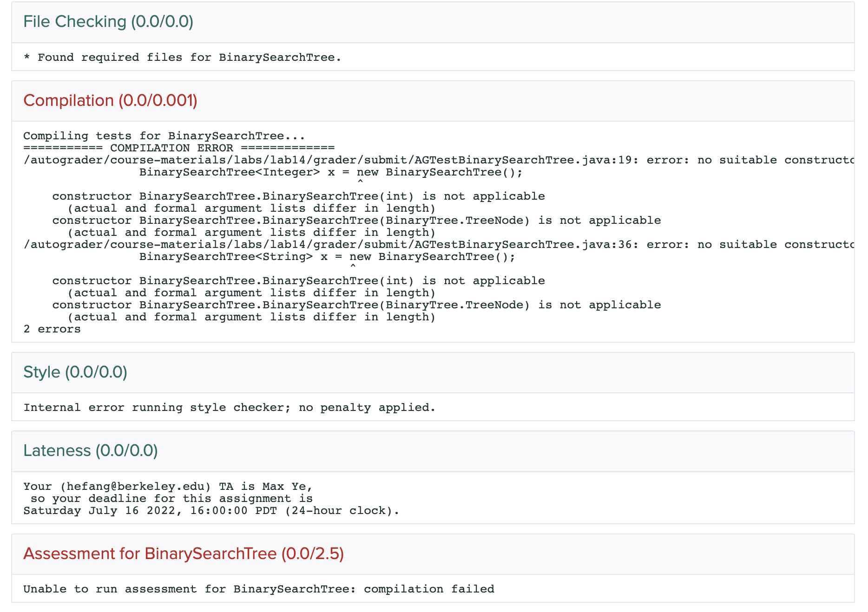Click the 'Unable to run assessment' failure message

(x=259, y=589)
